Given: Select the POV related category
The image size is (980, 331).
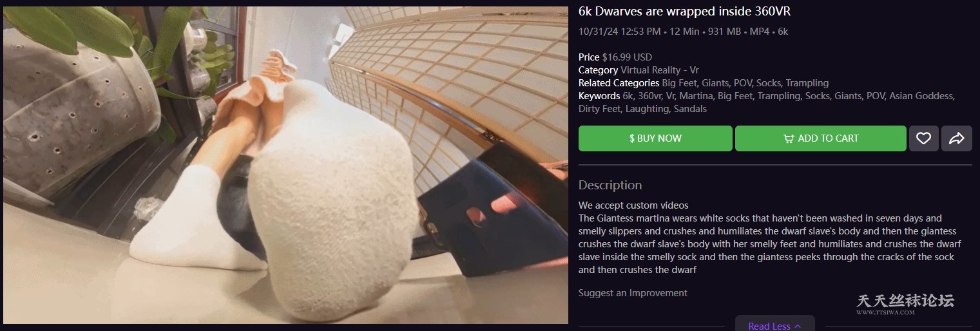Looking at the screenshot, I should pyautogui.click(x=742, y=83).
